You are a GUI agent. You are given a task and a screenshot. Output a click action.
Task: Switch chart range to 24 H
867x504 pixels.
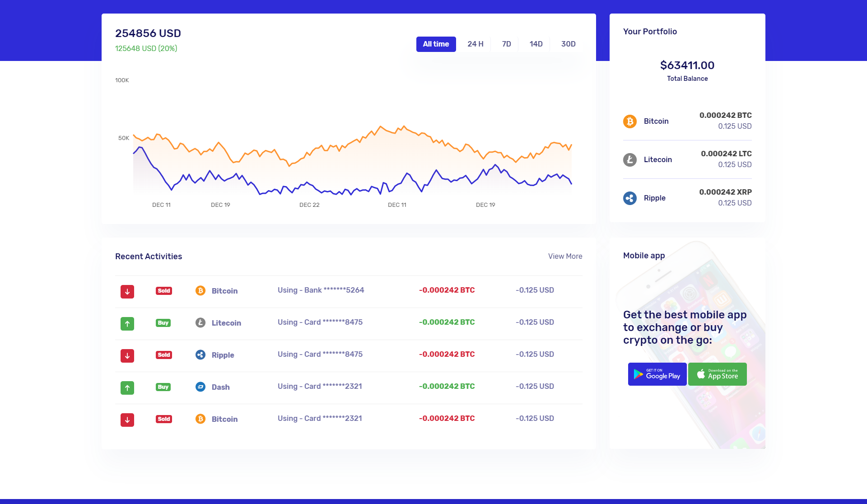click(x=475, y=44)
